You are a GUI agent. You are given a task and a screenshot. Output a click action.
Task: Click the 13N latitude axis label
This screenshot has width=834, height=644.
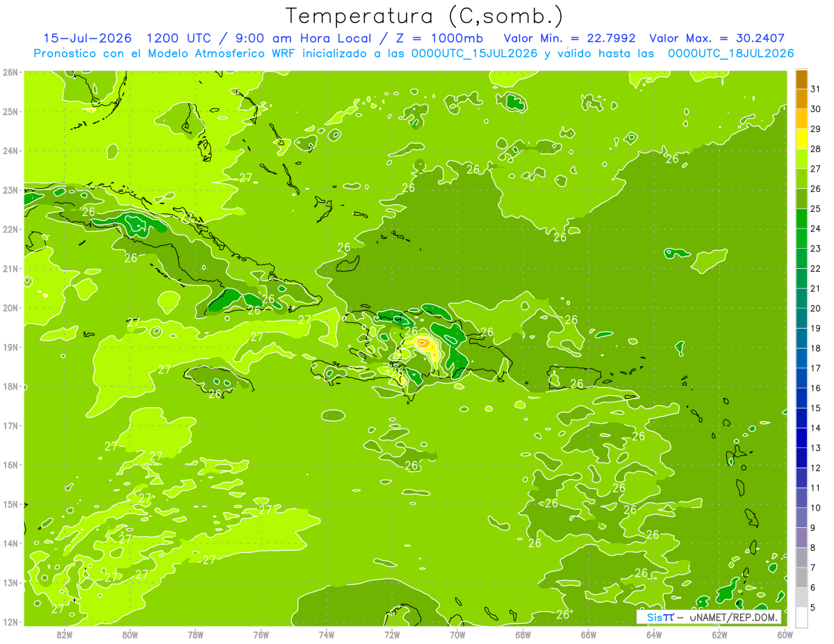(x=10, y=583)
